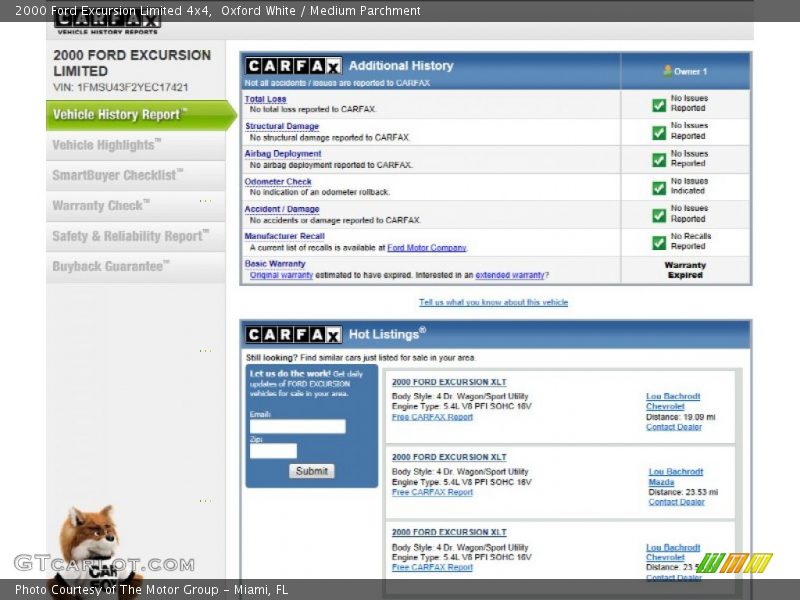Click Contact Dealer for the 23.53 mi listing

pos(677,502)
